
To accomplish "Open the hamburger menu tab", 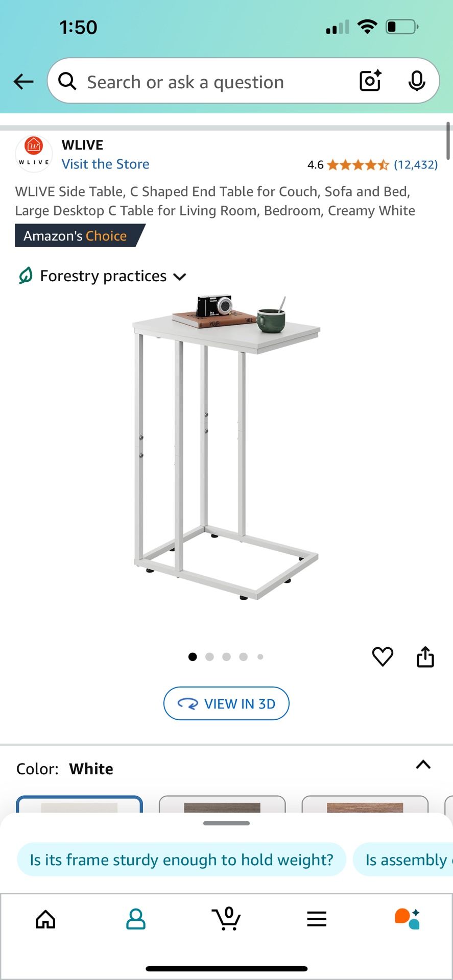I will click(x=317, y=919).
